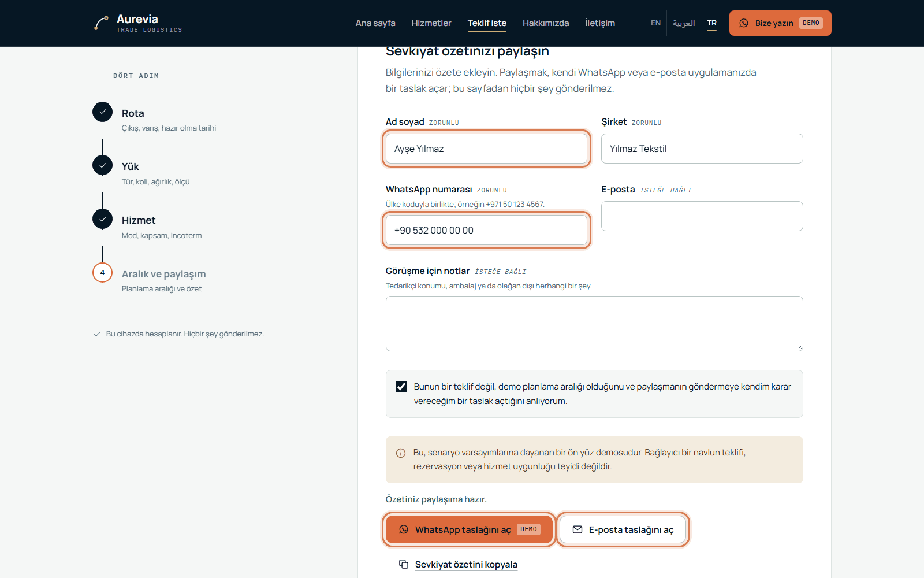Click the Hizmet step checkmark circle
924x578 pixels.
click(x=102, y=219)
